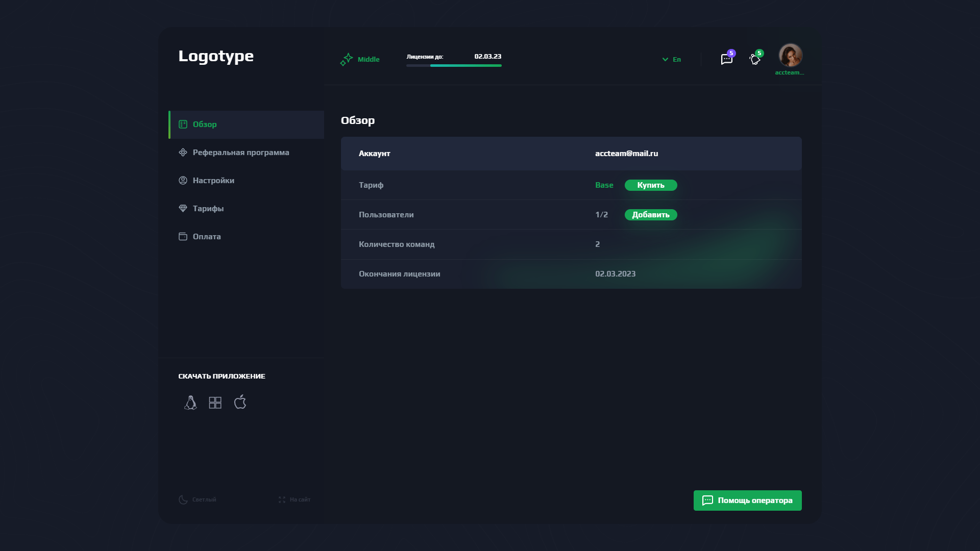Download the Linux penguin app
The height and width of the screenshot is (551, 980).
pyautogui.click(x=190, y=403)
